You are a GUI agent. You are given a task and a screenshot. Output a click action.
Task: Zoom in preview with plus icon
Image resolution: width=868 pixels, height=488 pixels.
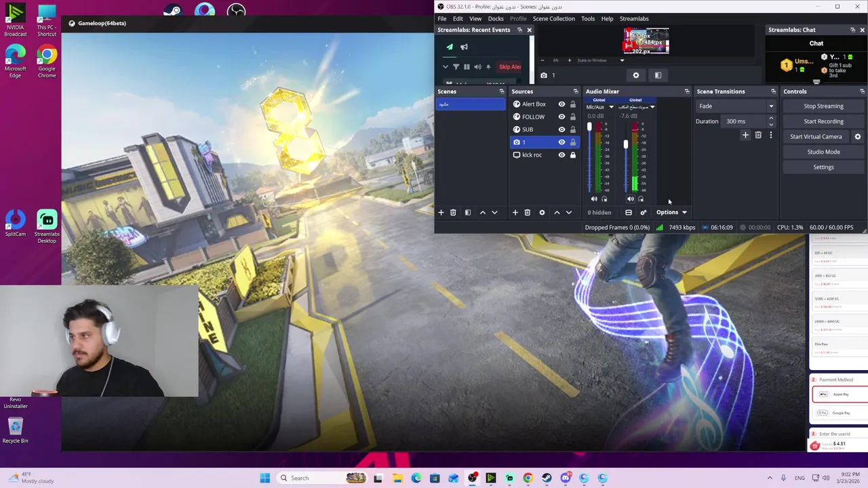[569, 60]
